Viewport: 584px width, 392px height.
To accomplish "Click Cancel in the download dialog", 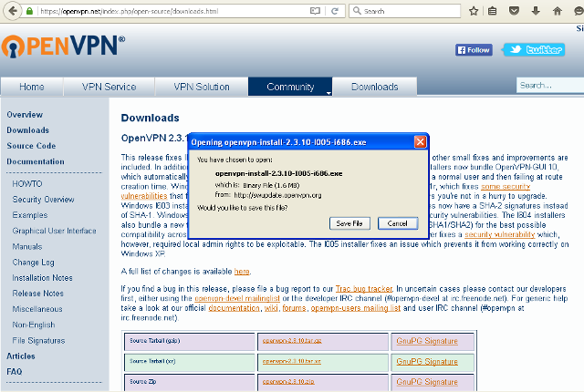I will 398,223.
